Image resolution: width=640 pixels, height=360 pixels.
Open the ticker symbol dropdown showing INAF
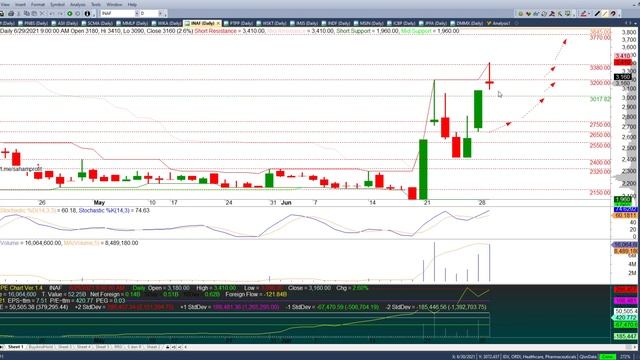(x=137, y=13)
